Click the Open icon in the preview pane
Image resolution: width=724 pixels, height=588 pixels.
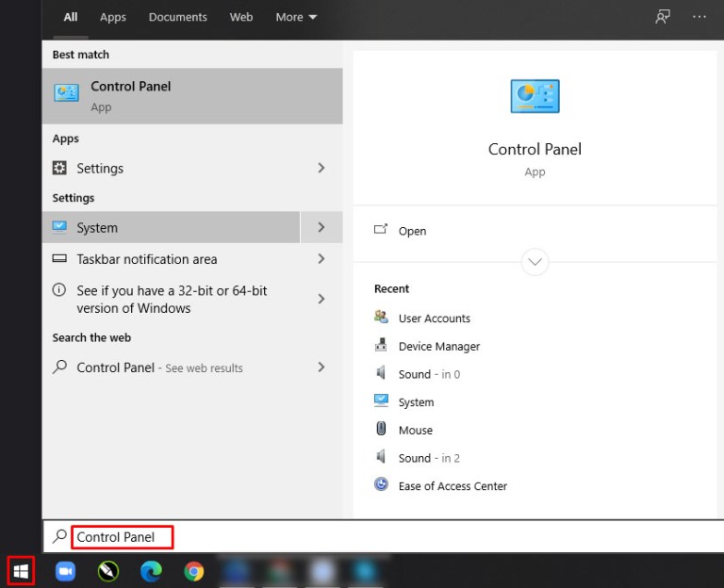(381, 229)
